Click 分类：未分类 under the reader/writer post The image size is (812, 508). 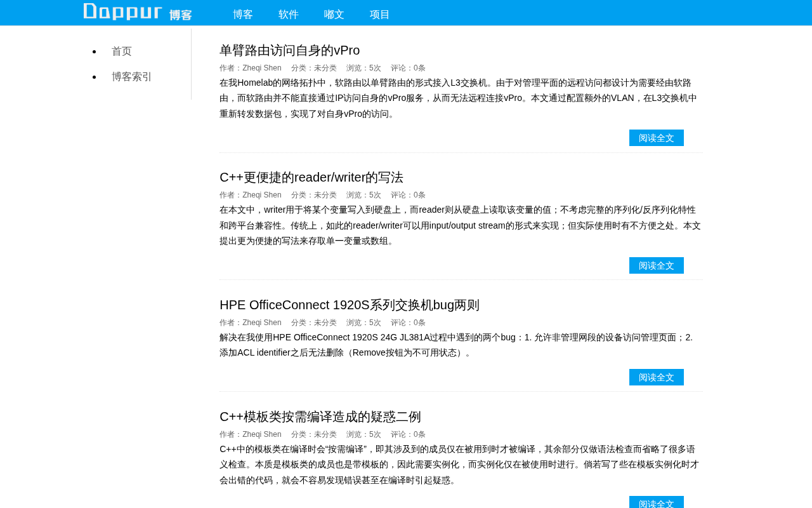click(x=314, y=195)
